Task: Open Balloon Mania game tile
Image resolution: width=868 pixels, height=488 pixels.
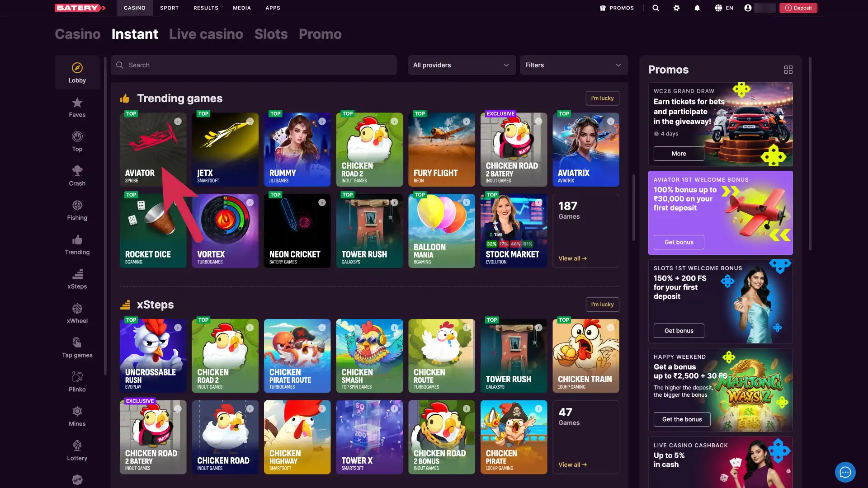Action: 442,231
